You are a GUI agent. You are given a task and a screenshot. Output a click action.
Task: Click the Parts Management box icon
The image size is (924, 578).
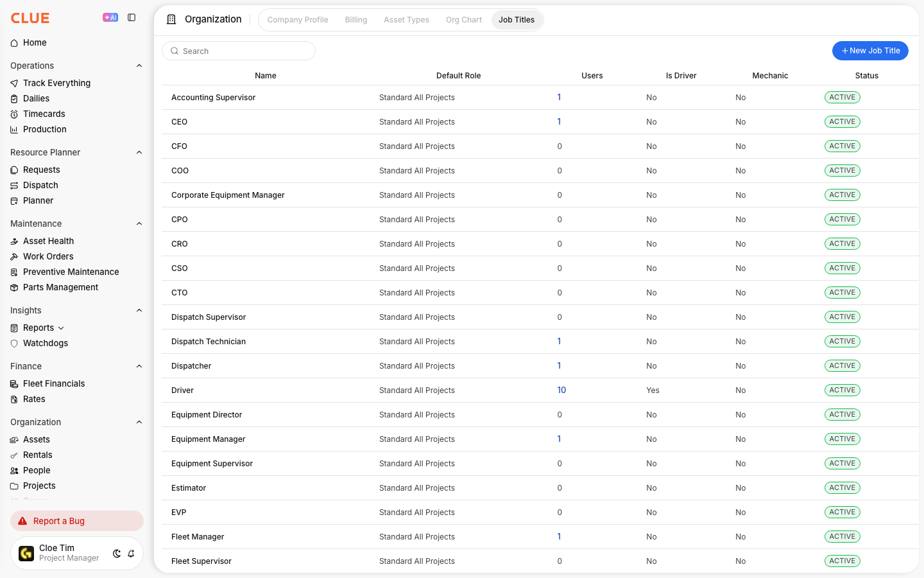[x=14, y=288]
